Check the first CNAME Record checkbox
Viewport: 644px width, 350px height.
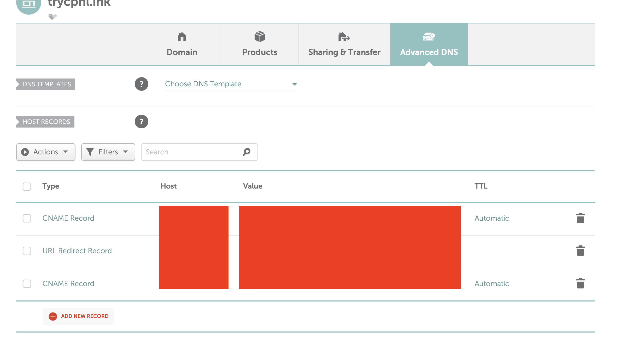pyautogui.click(x=27, y=218)
